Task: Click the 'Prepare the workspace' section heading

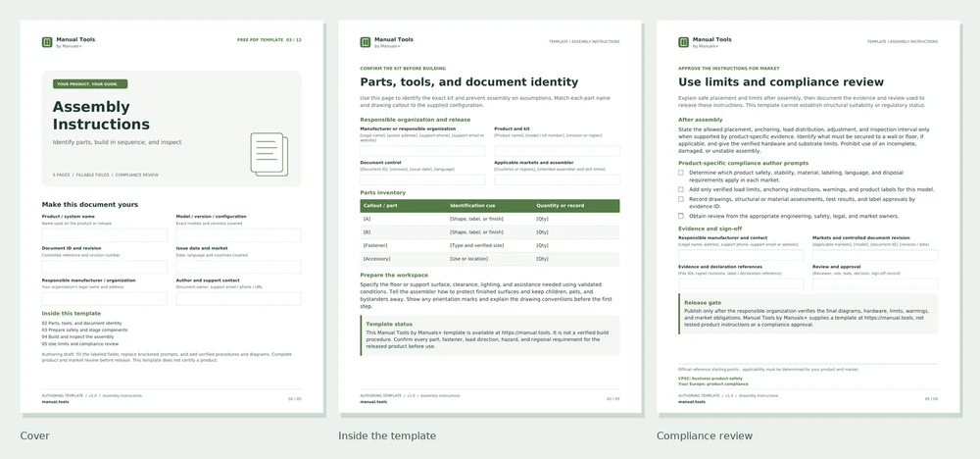Action: tap(394, 276)
